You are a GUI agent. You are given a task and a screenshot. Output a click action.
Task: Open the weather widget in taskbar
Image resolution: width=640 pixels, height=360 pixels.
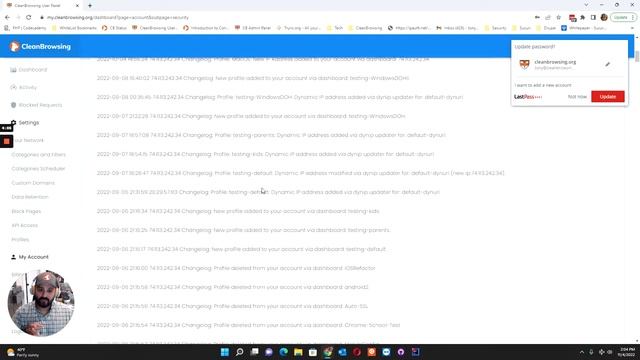[x=23, y=352]
